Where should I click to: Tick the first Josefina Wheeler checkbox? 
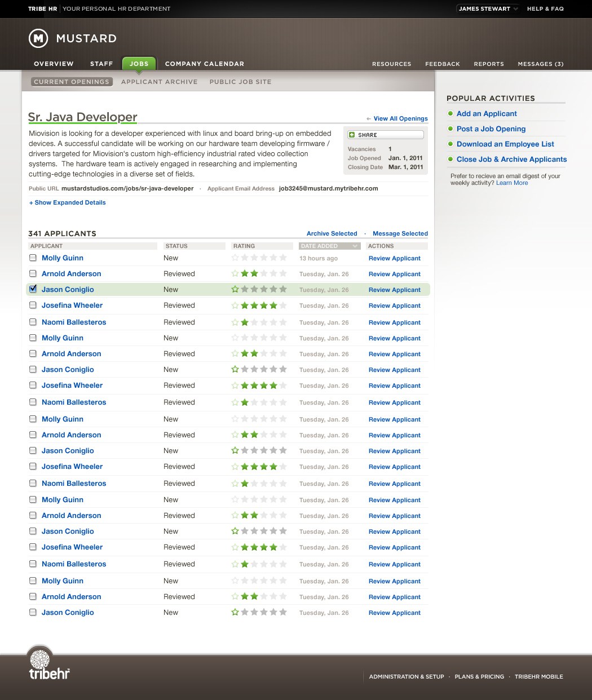coord(33,305)
